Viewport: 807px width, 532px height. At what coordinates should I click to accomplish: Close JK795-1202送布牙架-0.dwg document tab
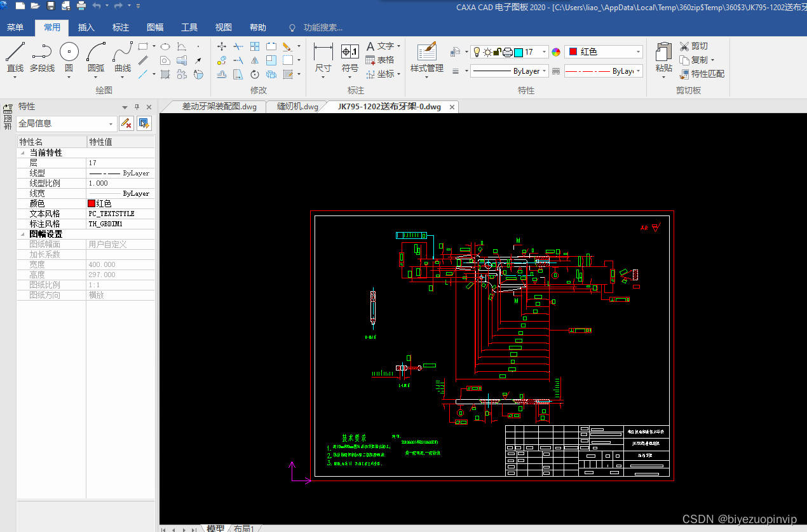tap(452, 107)
